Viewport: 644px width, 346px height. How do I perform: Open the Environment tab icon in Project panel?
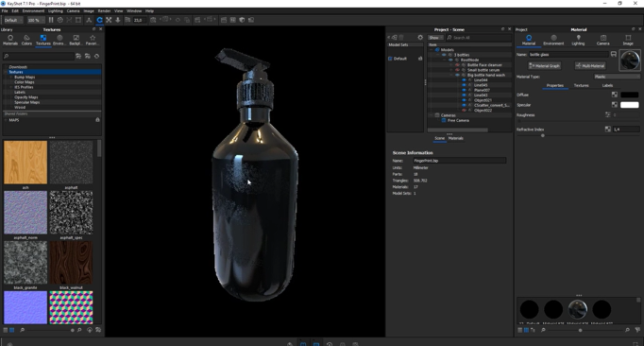click(553, 38)
